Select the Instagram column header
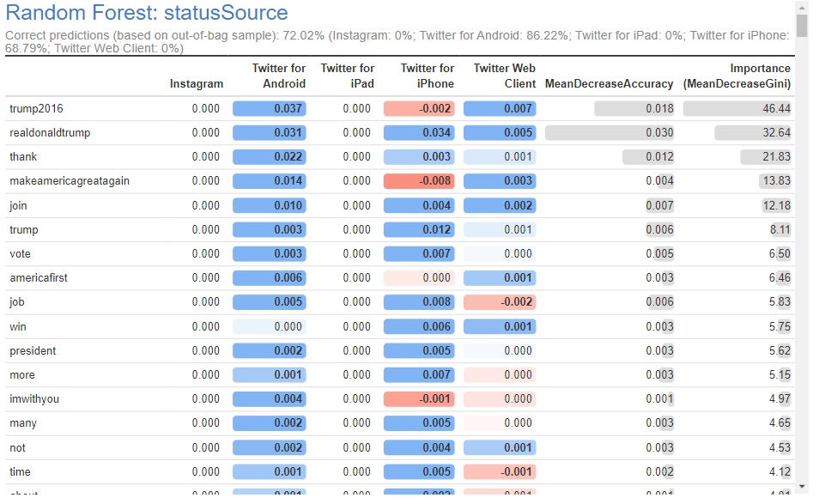Image resolution: width=819 pixels, height=504 pixels. click(197, 84)
